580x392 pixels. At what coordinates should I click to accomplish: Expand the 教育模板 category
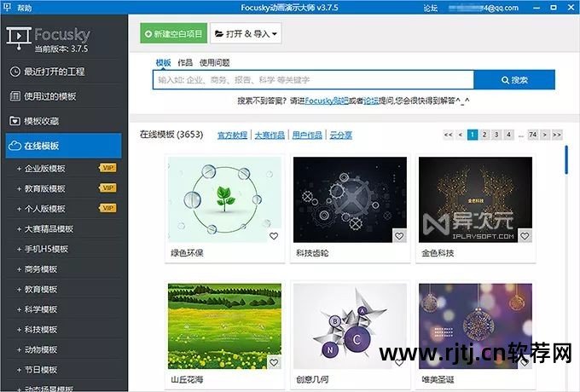tap(20, 289)
